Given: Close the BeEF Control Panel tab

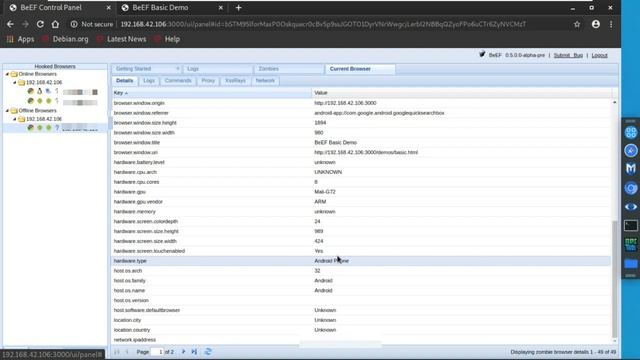Looking at the screenshot, I should 108,8.
